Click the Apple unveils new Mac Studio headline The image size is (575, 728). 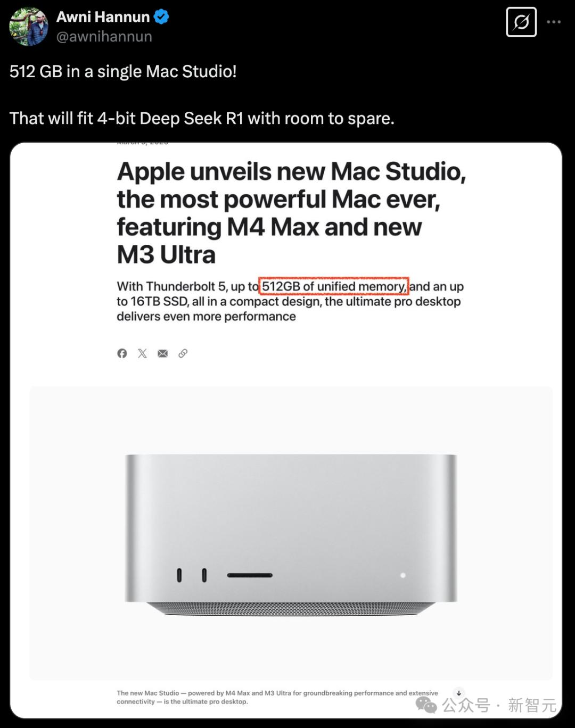291,213
